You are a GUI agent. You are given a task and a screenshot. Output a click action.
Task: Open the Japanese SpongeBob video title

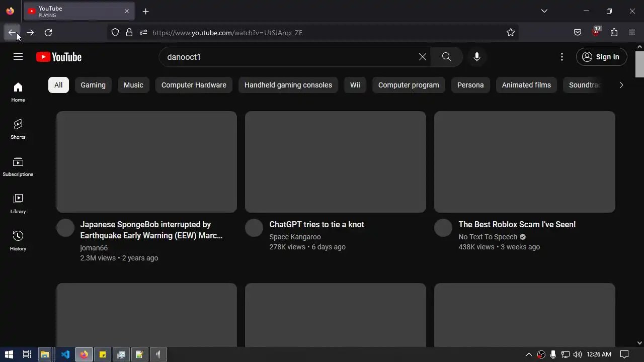pyautogui.click(x=151, y=230)
